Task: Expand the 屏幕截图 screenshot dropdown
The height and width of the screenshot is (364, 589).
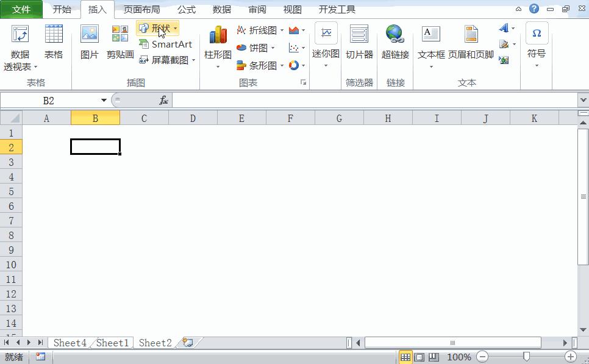Action: pyautogui.click(x=193, y=60)
